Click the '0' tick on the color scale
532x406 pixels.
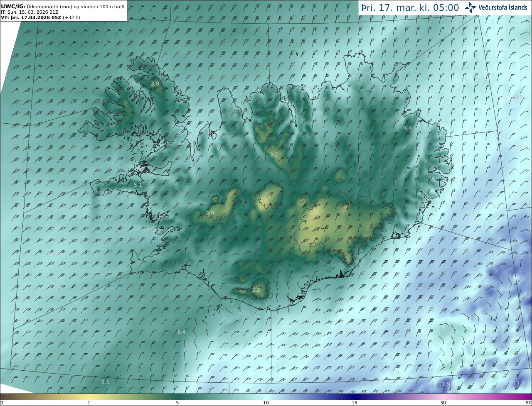pyautogui.click(x=2, y=403)
